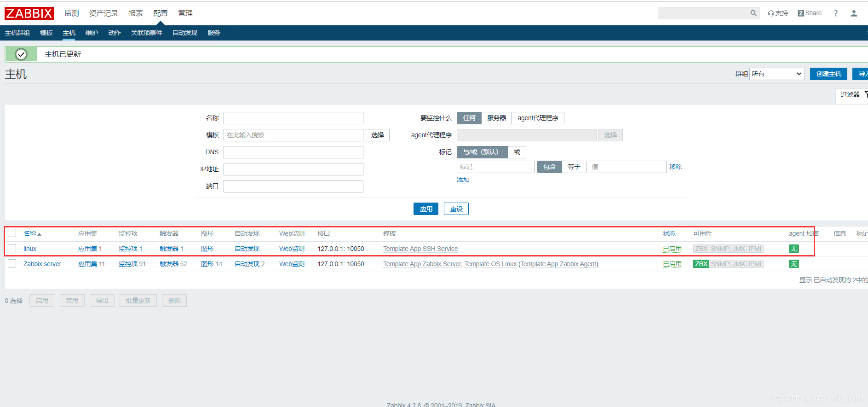Choose 或 tag mode
Image resolution: width=868 pixels, height=407 pixels.
517,152
